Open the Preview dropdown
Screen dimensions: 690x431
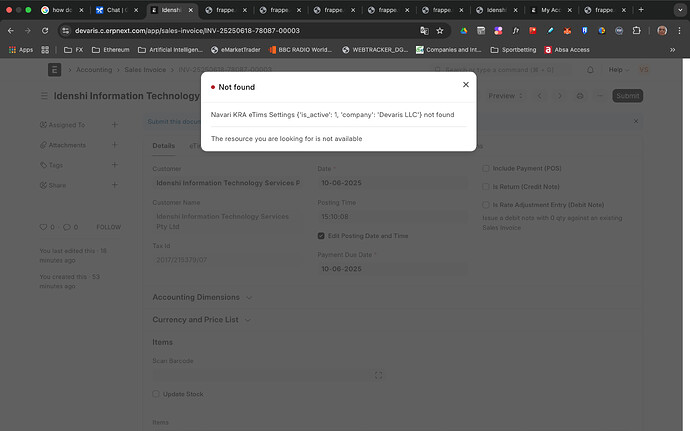coord(505,96)
